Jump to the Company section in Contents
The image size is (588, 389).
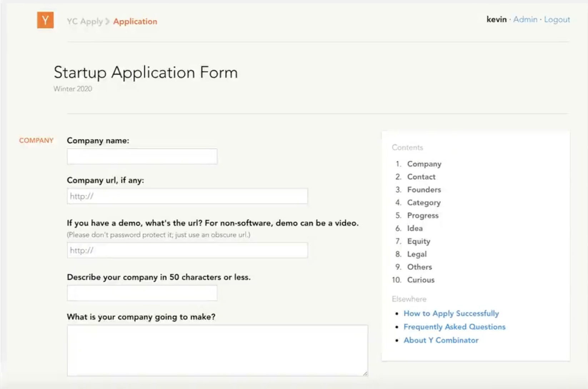pyautogui.click(x=424, y=164)
